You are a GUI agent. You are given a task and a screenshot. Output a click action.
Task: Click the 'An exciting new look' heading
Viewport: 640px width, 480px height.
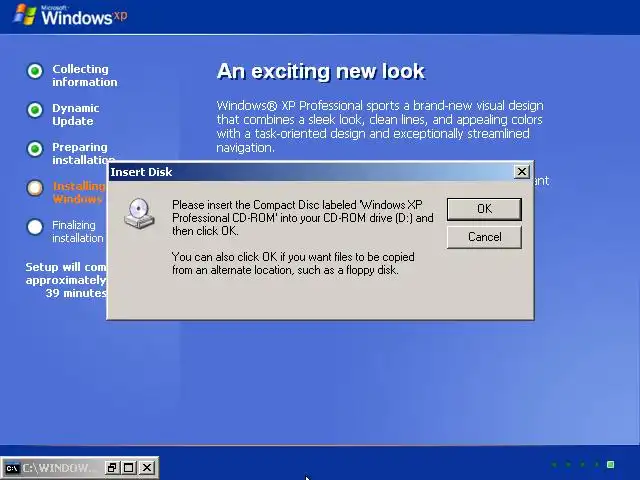[321, 71]
